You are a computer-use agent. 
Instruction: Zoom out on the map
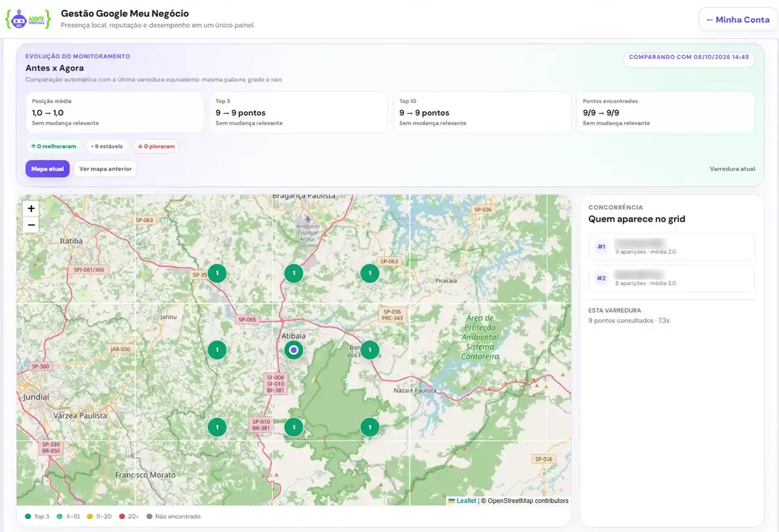click(x=31, y=224)
